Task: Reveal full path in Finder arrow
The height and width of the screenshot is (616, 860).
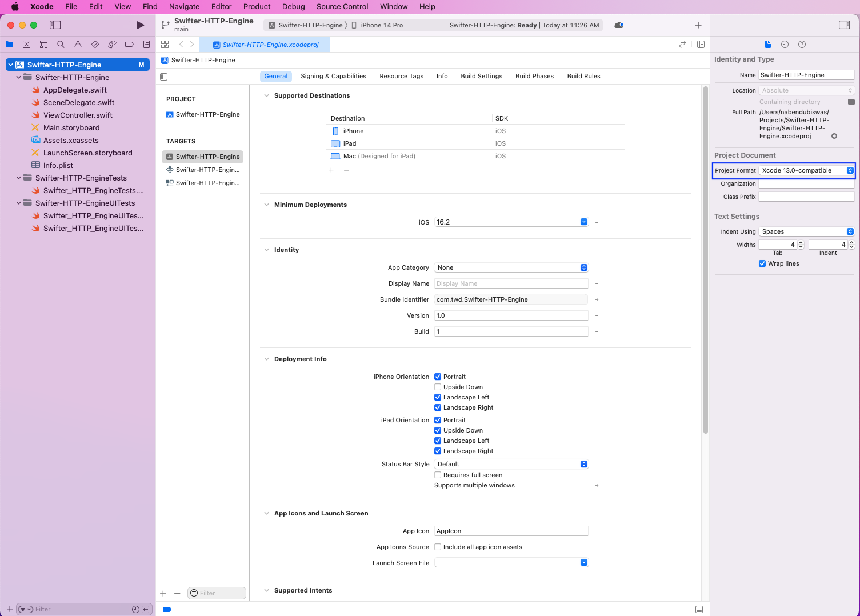Action: tap(834, 136)
